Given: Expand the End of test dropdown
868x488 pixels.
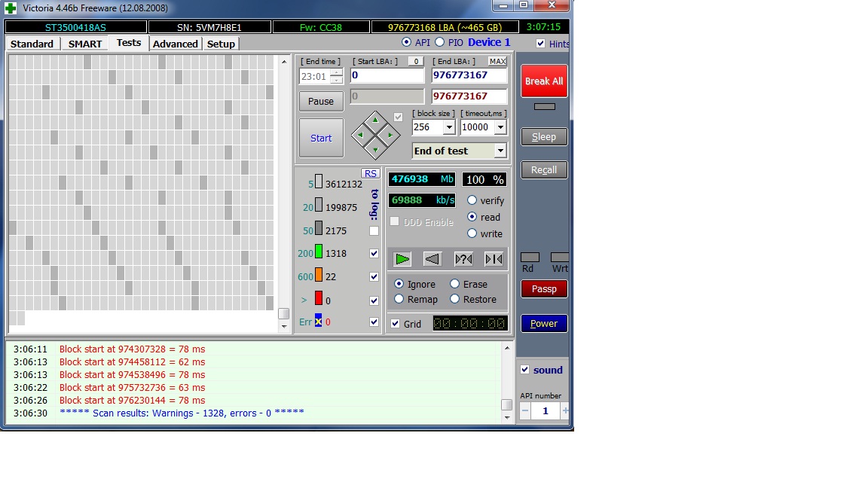Looking at the screenshot, I should point(500,151).
